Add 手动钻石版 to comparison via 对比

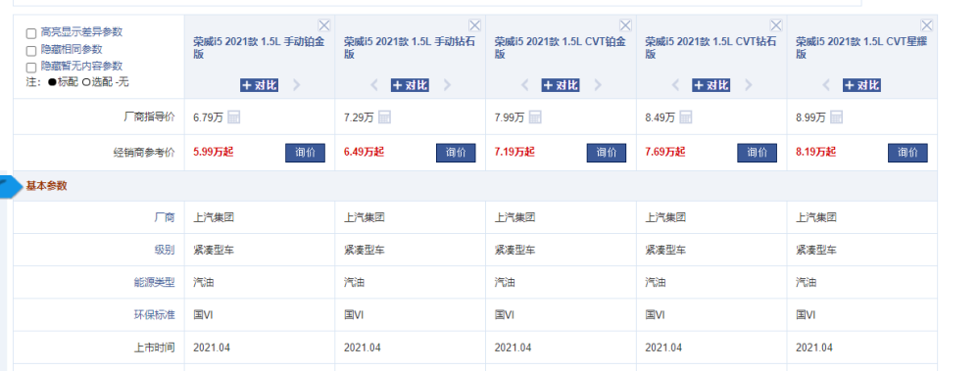(410, 85)
